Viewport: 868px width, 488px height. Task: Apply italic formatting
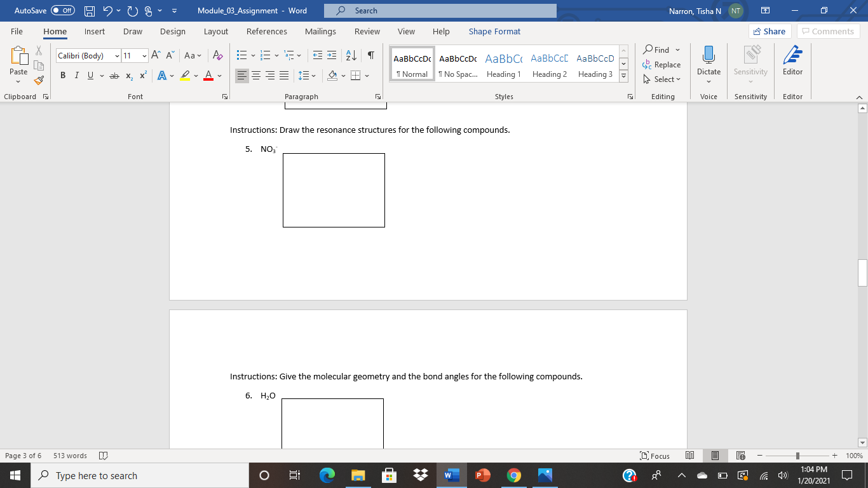click(76, 74)
